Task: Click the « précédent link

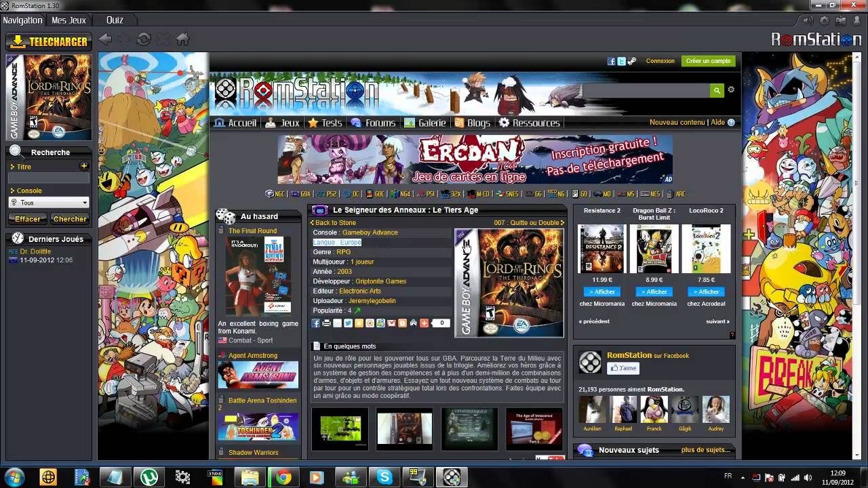Action: [594, 321]
